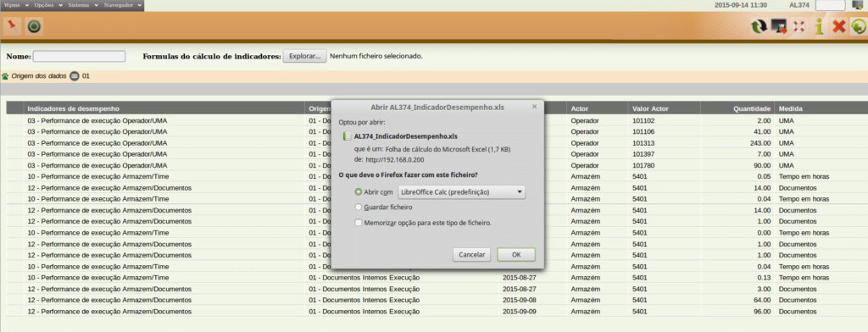Click the green paw icon by Origem dos dados
Viewport: 868px width, 332px height.
tap(6, 76)
